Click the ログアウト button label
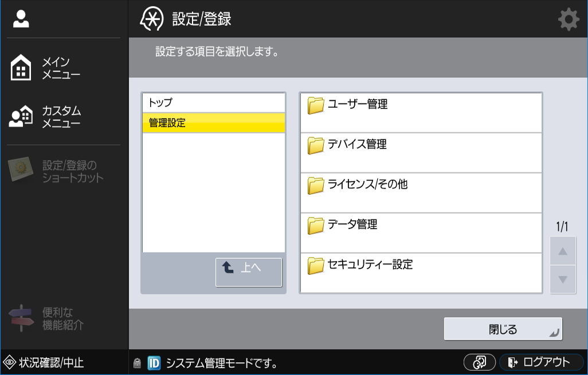Screen dimensions: 588x375 [546, 362]
